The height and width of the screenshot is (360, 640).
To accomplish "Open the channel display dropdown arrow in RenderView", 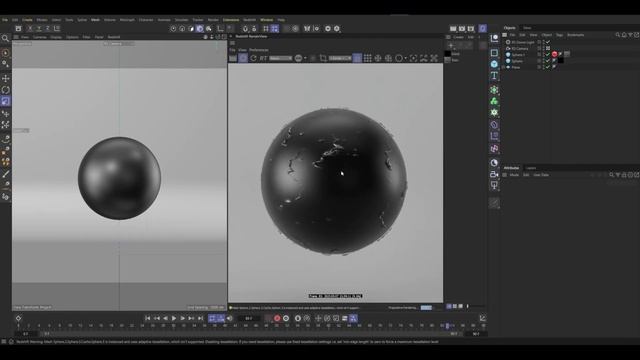I will pyautogui.click(x=305, y=58).
